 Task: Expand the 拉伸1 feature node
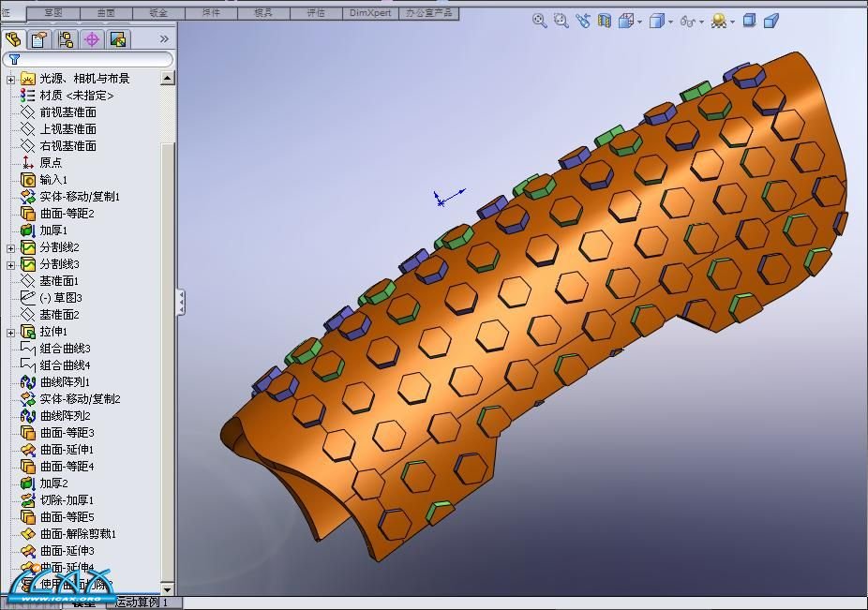11,332
